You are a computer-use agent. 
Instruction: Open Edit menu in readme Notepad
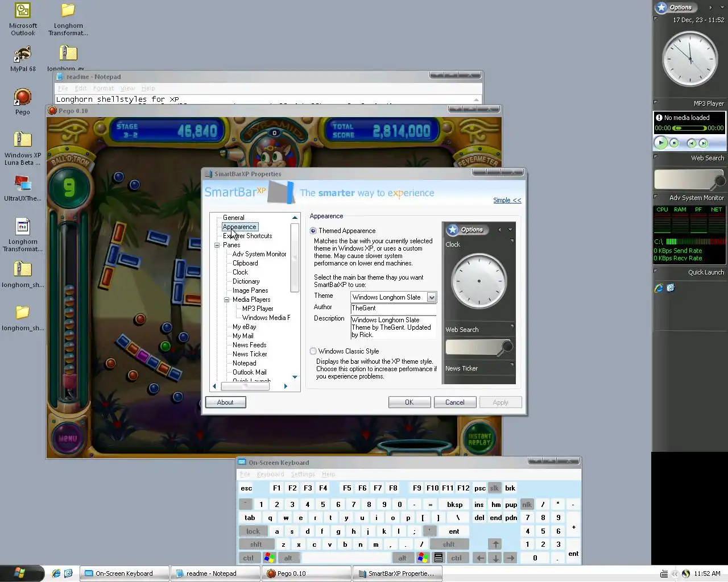tap(81, 88)
